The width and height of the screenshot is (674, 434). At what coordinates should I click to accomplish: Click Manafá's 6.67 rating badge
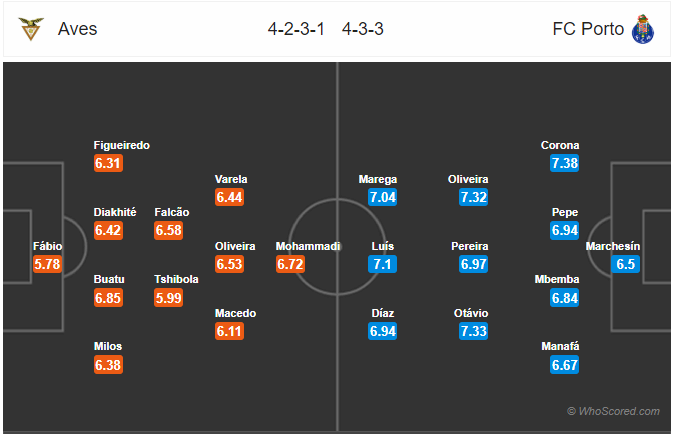564,365
